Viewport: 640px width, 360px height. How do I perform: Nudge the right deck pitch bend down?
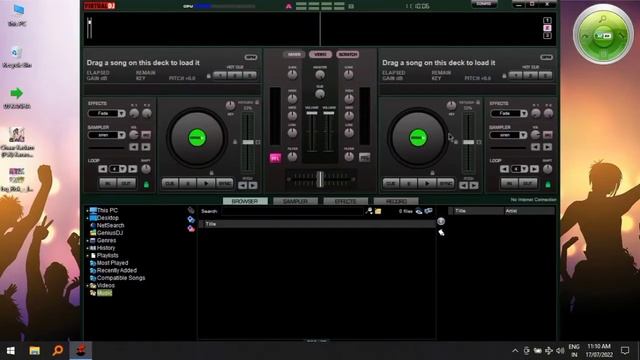point(464,186)
